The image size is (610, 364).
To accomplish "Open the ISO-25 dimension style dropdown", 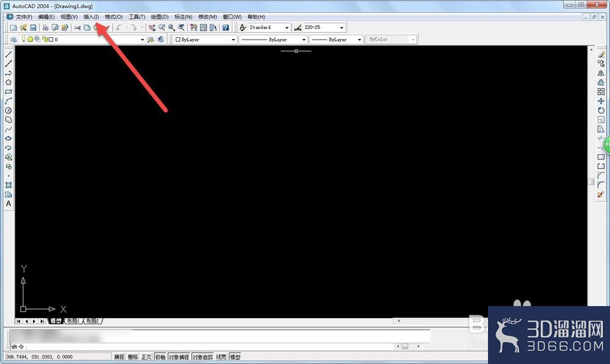I will 342,27.
